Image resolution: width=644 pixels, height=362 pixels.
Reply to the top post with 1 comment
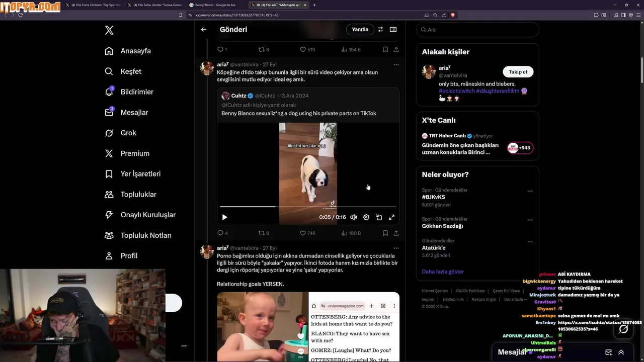tap(222, 50)
